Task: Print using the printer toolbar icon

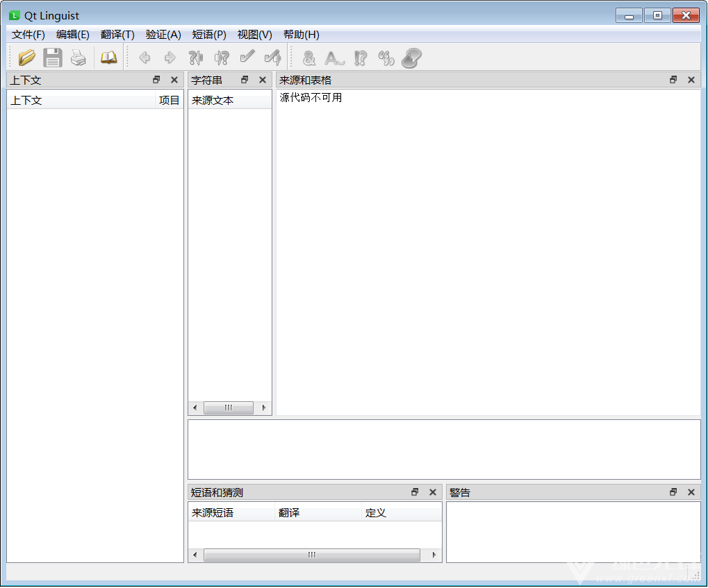Action: click(x=78, y=58)
